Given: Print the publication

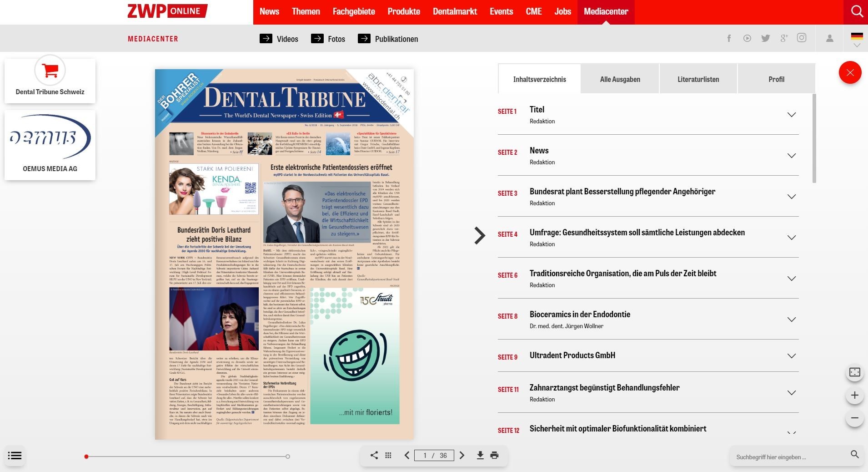Looking at the screenshot, I should (495, 455).
